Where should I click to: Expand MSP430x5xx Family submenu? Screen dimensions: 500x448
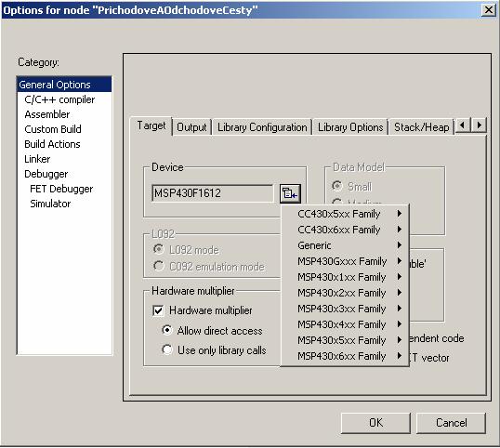[345, 340]
